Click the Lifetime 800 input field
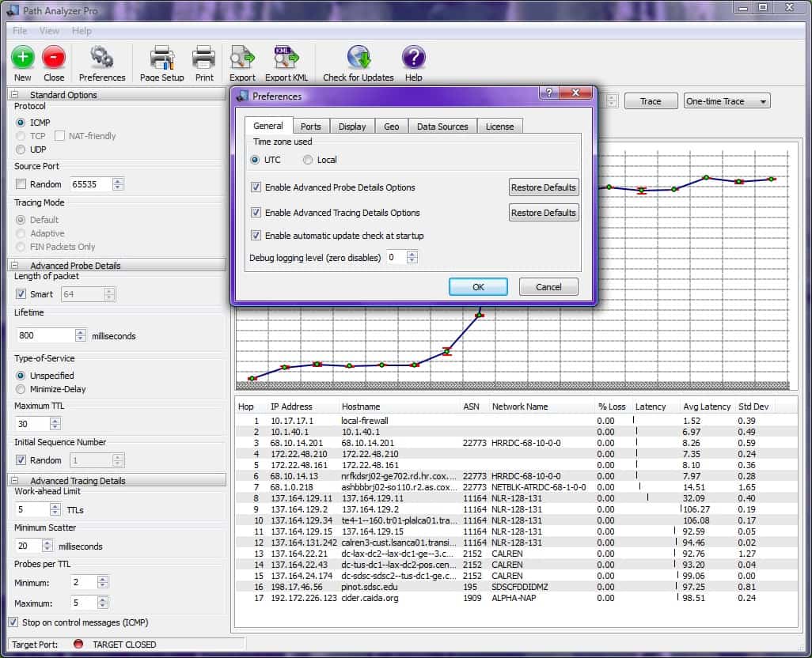This screenshot has width=812, height=658. (x=46, y=335)
